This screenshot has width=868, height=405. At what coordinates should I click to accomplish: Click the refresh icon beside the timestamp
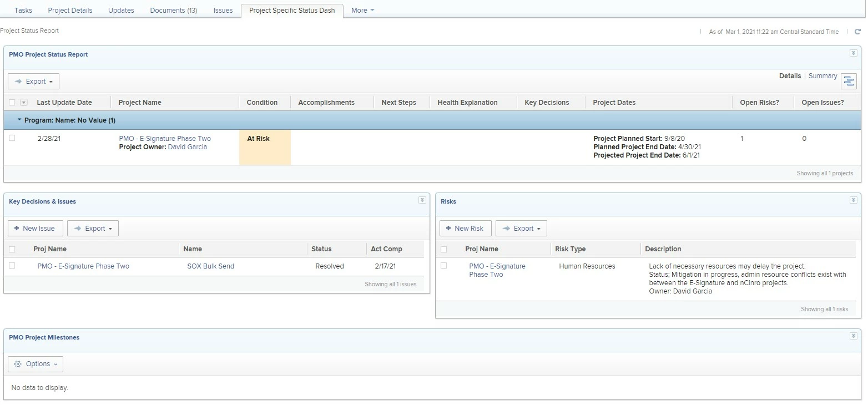pos(857,32)
